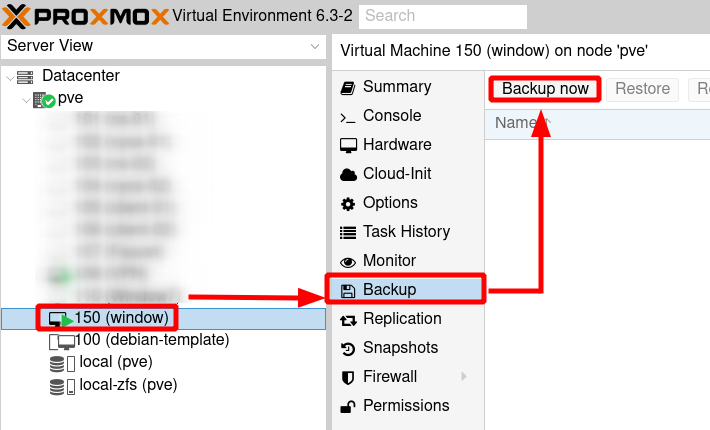
Task: Open the Cloud-Init tab
Action: (x=397, y=173)
